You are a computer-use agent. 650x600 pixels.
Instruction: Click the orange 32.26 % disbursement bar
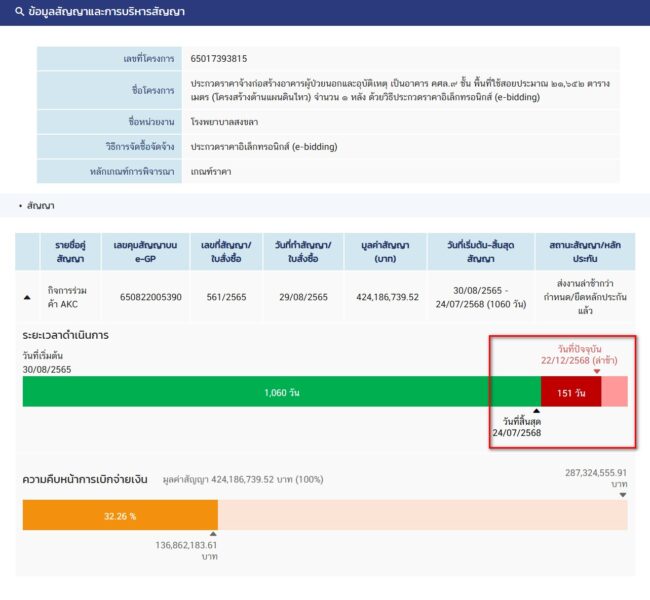(120, 516)
